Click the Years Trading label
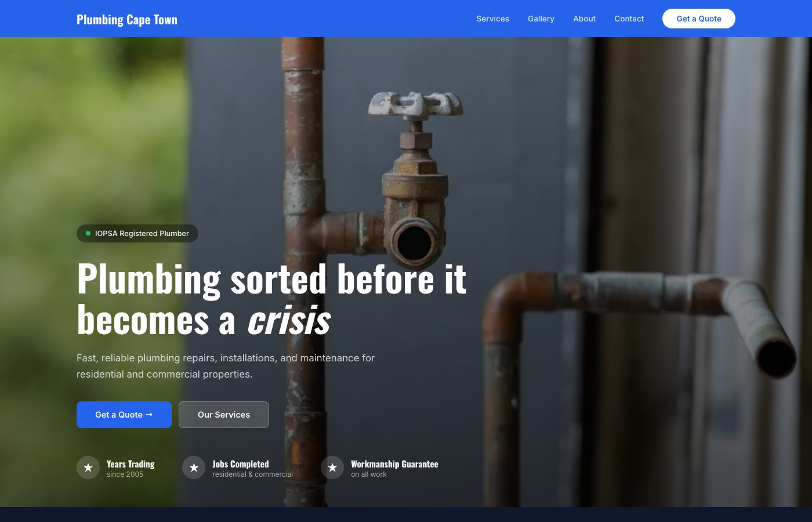The height and width of the screenshot is (522, 812). (x=130, y=464)
